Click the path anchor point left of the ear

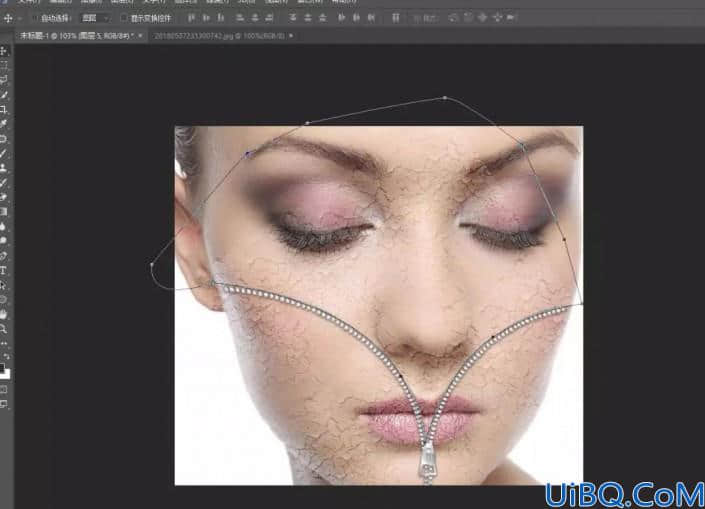(152, 266)
